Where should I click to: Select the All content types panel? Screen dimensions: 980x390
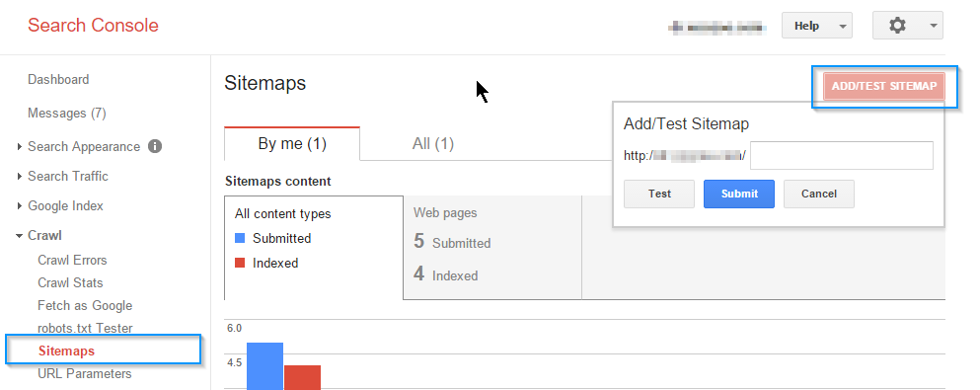tap(314, 248)
